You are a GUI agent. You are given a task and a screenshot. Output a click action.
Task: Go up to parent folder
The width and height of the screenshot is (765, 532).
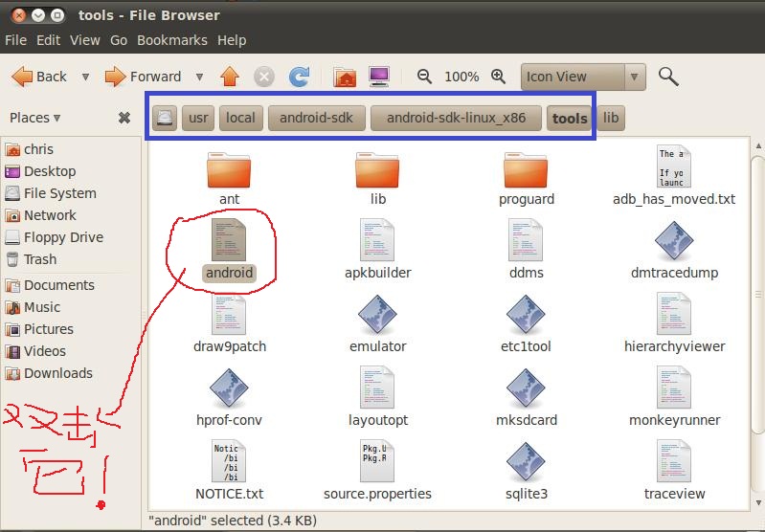(230, 77)
